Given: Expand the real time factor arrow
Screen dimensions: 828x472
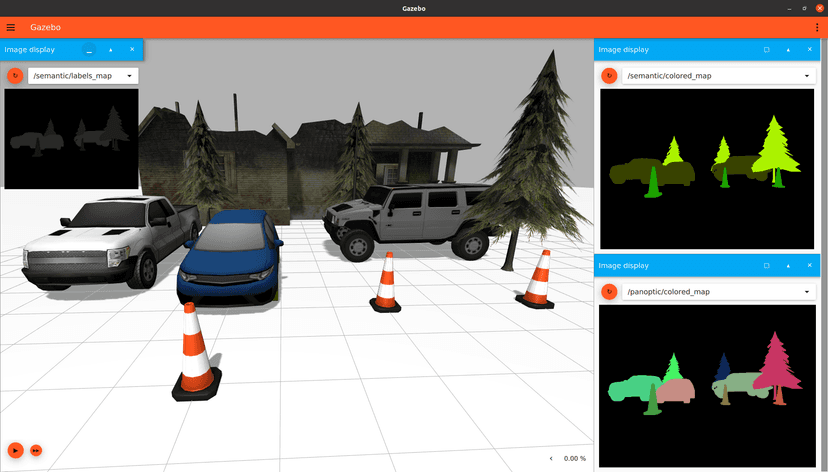Looking at the screenshot, I should point(551,458).
